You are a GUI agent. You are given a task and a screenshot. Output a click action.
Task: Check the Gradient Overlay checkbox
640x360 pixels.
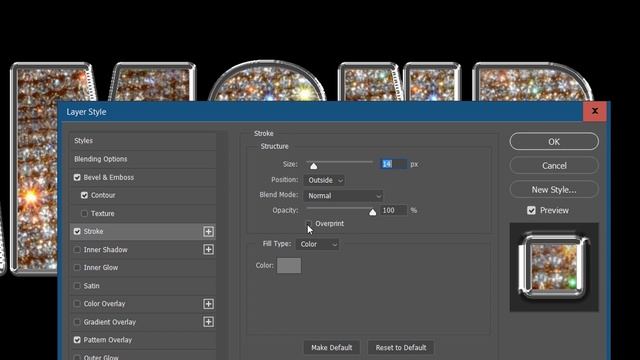pos(77,322)
